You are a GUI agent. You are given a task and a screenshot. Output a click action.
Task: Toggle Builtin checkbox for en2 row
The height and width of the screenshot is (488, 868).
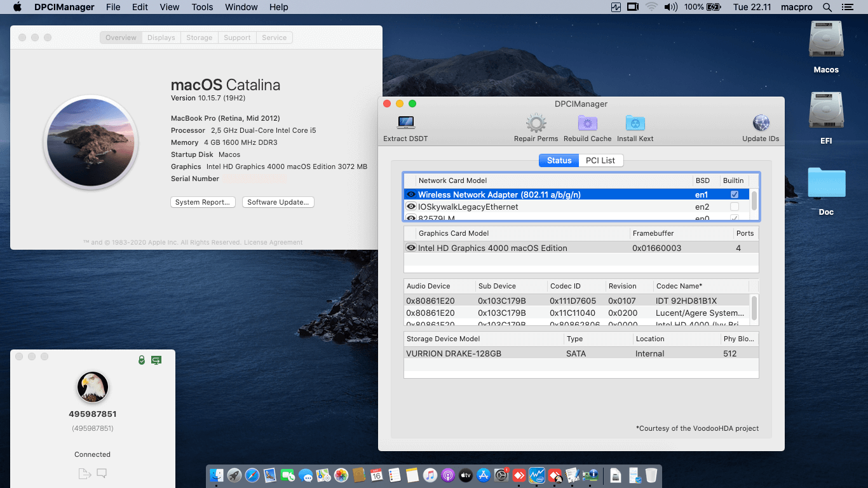[735, 207]
